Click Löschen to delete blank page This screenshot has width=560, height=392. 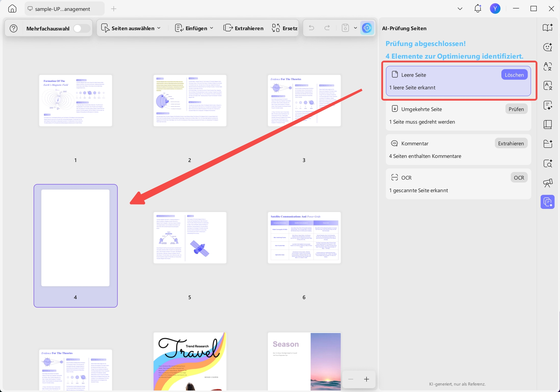pyautogui.click(x=514, y=75)
